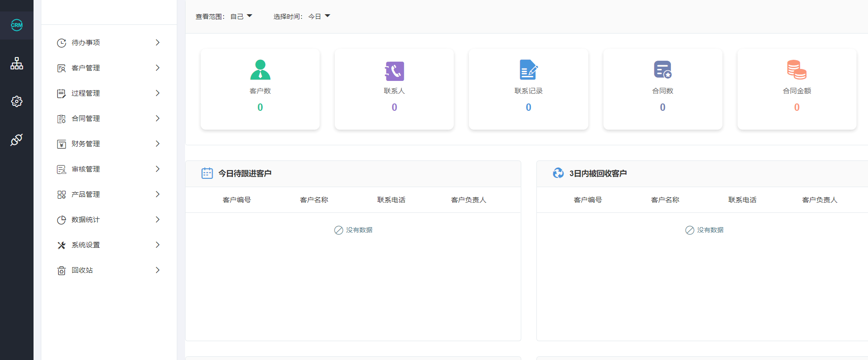
Task: Click 客户编号 header in 3日内被回收客户 table
Action: pyautogui.click(x=588, y=200)
